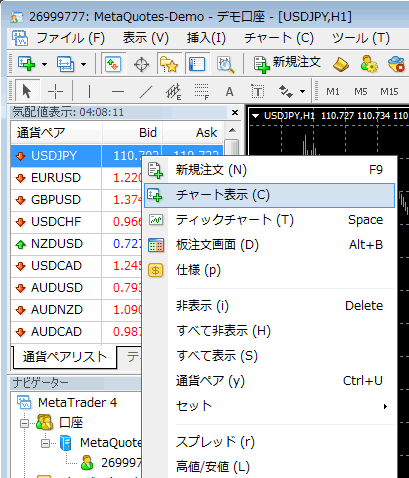Choose チャート表示 (C) in context menu

pos(269,195)
